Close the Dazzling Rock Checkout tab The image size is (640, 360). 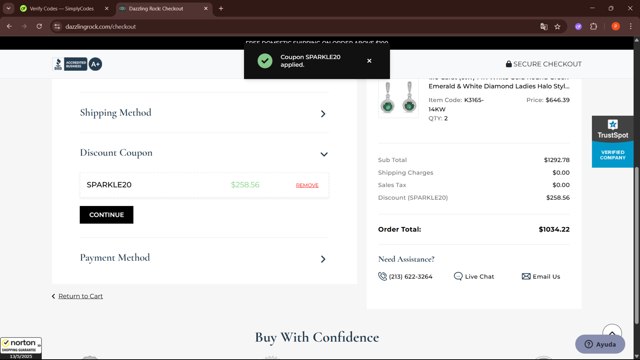click(x=206, y=9)
